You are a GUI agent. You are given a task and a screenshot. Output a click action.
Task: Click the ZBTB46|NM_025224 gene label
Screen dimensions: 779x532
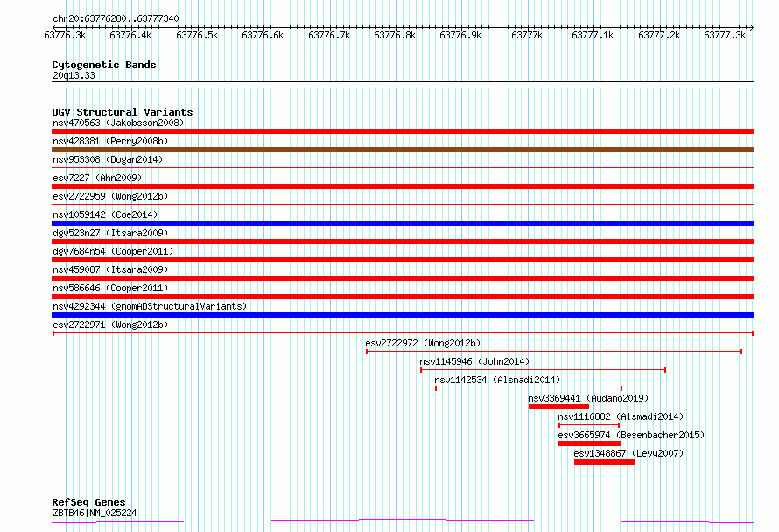(x=95, y=513)
